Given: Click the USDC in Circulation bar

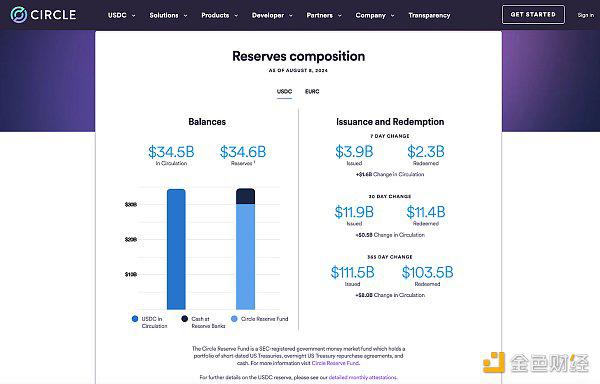Looking at the screenshot, I should tap(176, 249).
